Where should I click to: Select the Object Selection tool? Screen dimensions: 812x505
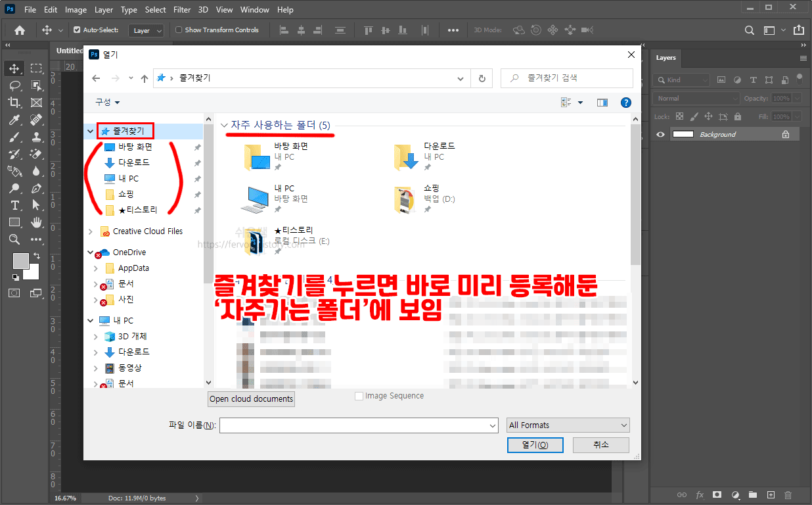tap(36, 85)
